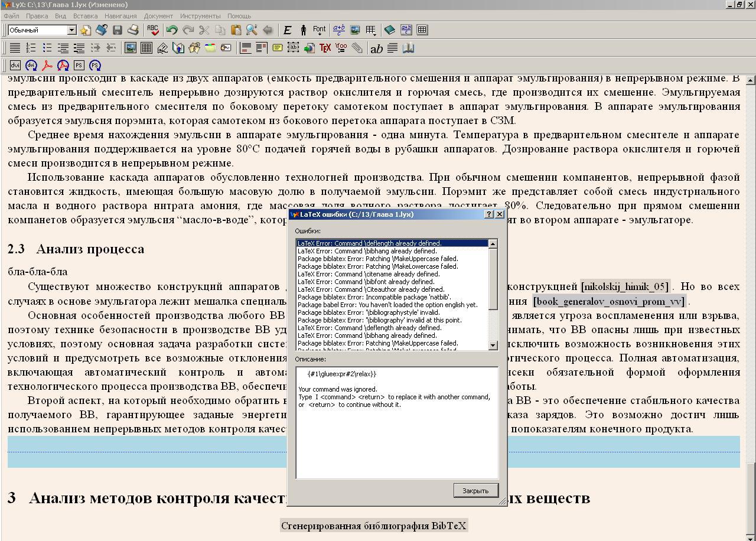
Task: Insert margin note icon
Action: pyautogui.click(x=261, y=48)
